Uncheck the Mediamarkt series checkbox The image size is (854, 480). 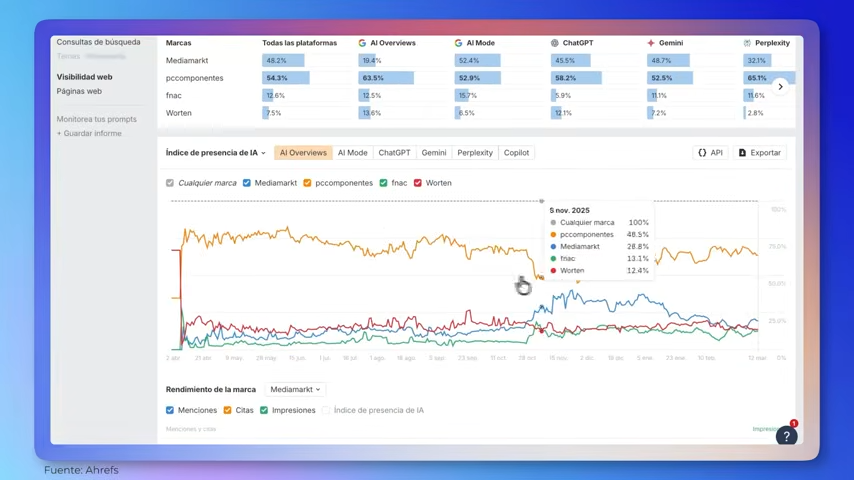click(x=247, y=183)
